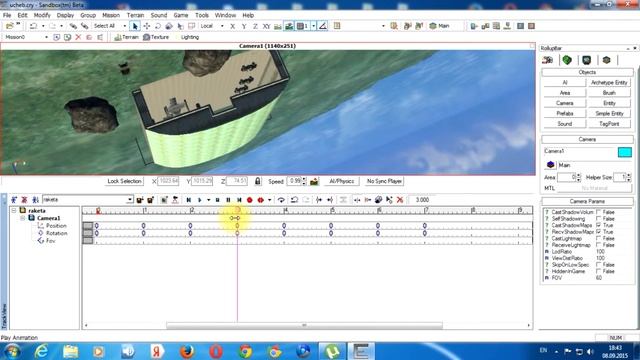The image size is (640, 360).
Task: Click the No Sync Player button
Action: 384,181
